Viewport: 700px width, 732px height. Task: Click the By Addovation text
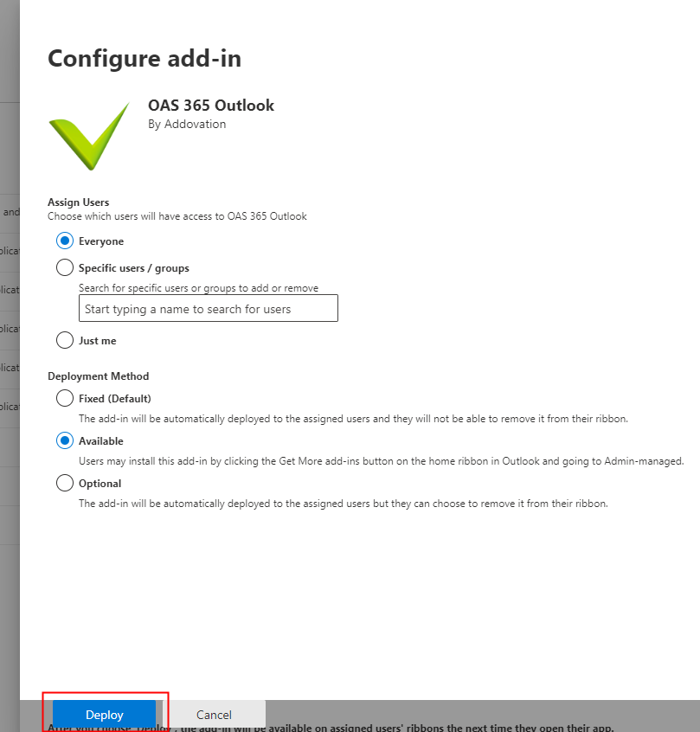pyautogui.click(x=187, y=125)
